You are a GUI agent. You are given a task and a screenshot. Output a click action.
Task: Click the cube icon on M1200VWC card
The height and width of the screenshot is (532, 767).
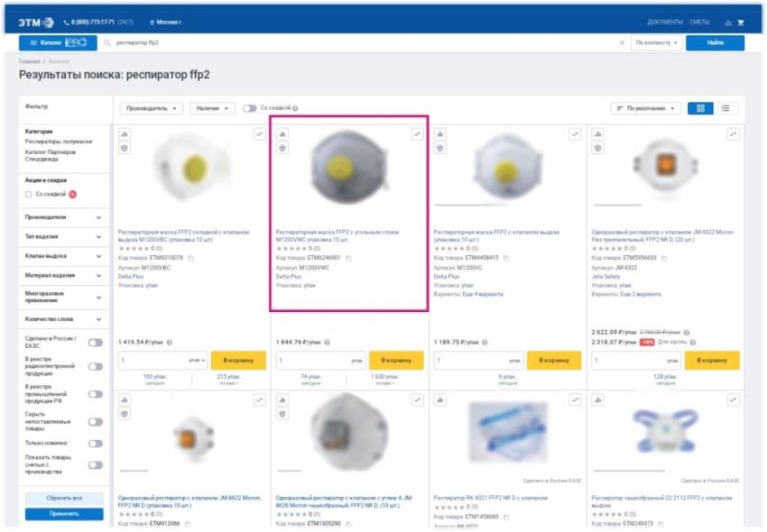click(x=282, y=148)
